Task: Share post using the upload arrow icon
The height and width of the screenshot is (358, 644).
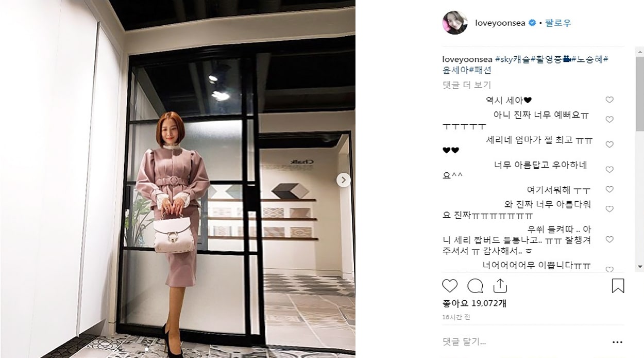Action: [x=500, y=286]
